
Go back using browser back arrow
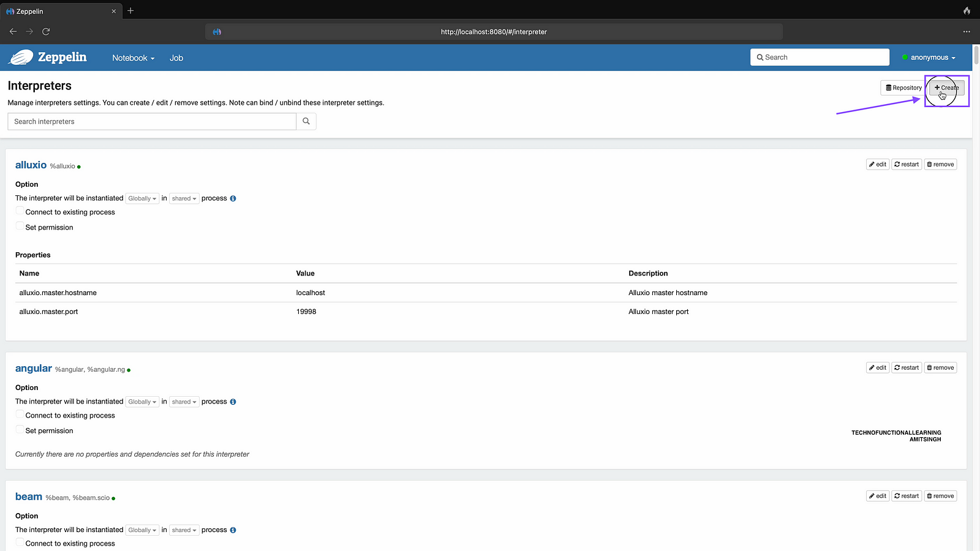(x=13, y=31)
